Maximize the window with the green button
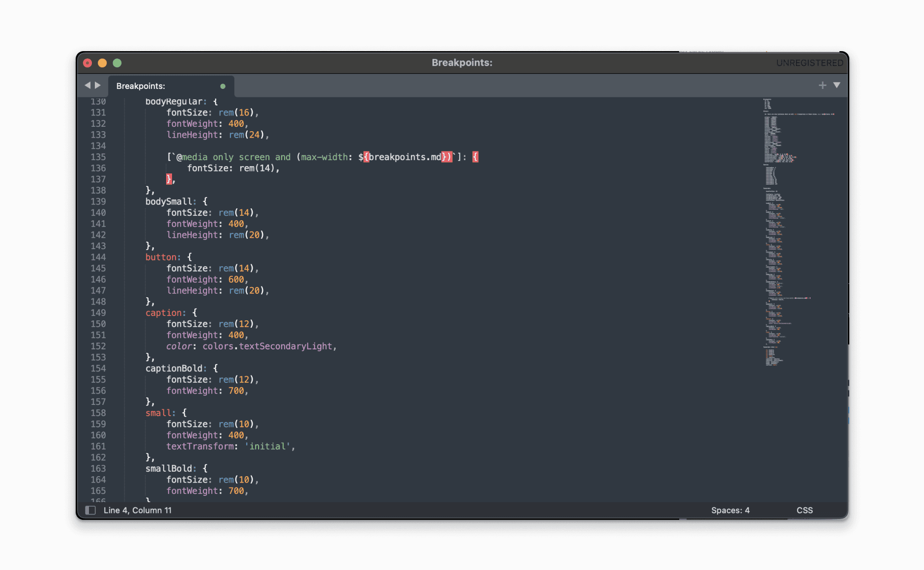The width and height of the screenshot is (924, 570). (x=117, y=63)
